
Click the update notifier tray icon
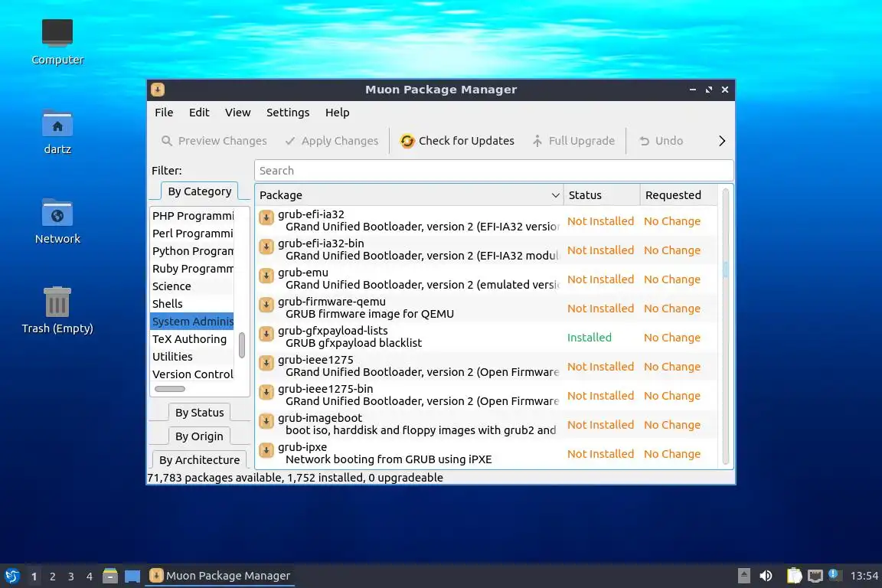(835, 575)
